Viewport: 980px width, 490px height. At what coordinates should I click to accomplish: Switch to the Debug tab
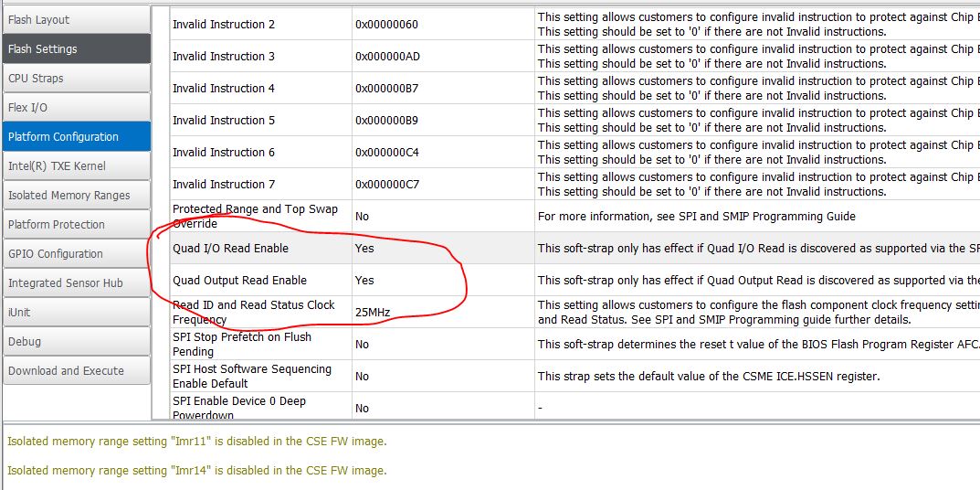76,342
